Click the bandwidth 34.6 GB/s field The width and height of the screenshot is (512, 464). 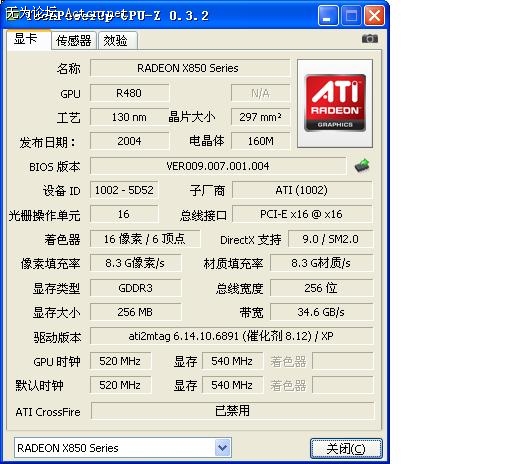[321, 312]
